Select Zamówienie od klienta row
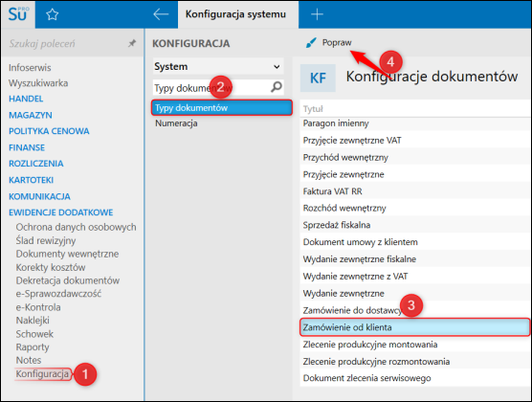Screen dimensions: 532x402 coord(414,327)
